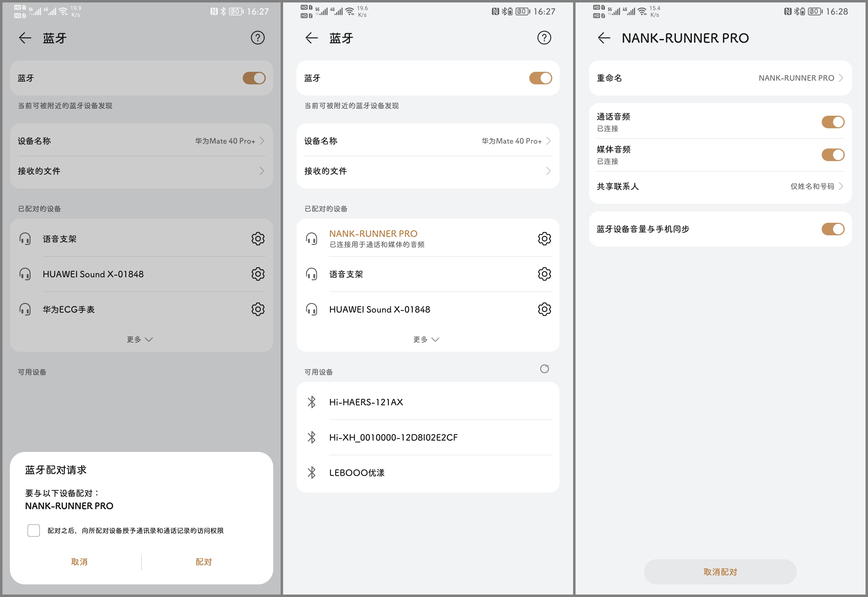Tap 华为Mate 40 Pro+ value in middle screen
This screenshot has height=597, width=868.
click(x=511, y=141)
